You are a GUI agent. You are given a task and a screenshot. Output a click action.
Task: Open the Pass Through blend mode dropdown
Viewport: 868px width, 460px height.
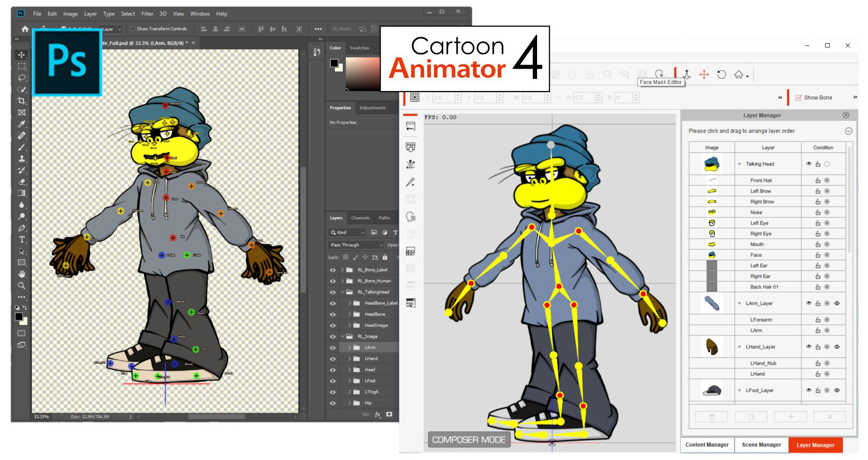(356, 245)
